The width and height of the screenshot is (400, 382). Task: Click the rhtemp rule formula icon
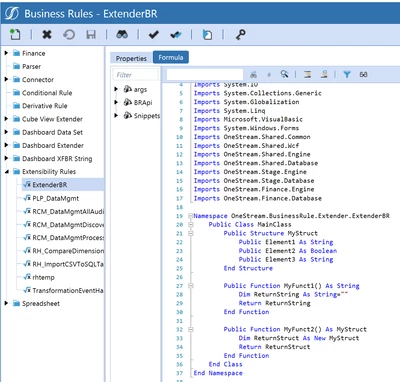point(27,277)
